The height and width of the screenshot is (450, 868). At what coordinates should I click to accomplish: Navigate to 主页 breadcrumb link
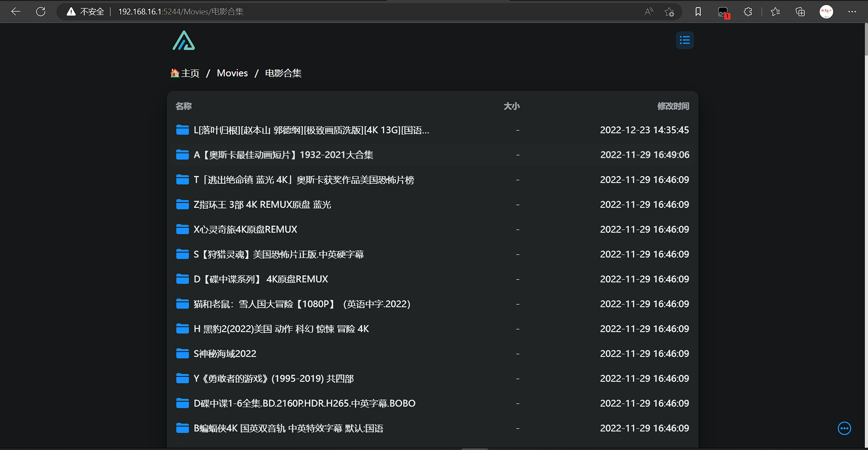[x=185, y=73]
